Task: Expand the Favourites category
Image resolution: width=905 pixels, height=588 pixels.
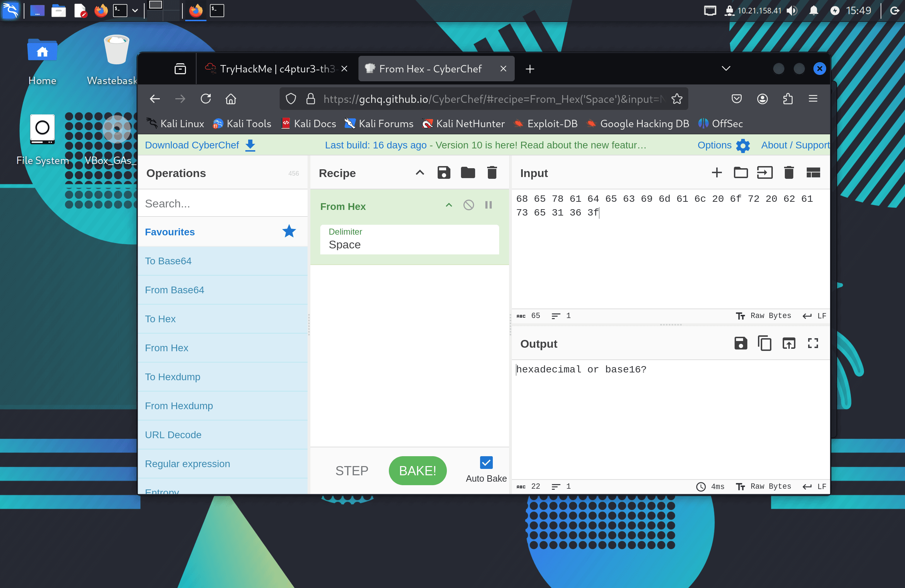Action: click(222, 232)
